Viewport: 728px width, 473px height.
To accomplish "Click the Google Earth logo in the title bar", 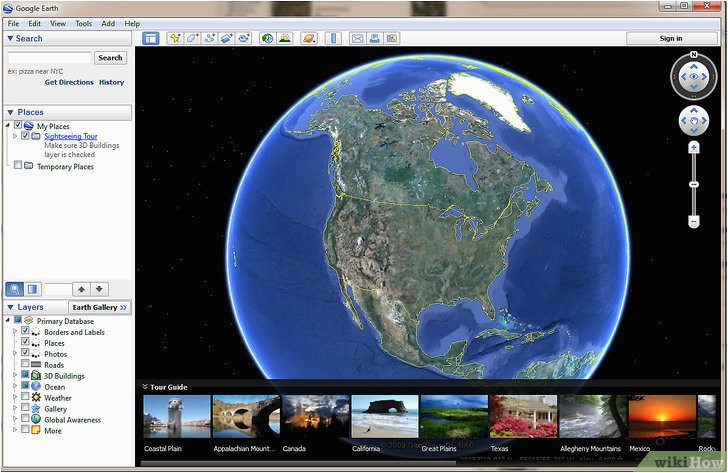I will pos(8,8).
